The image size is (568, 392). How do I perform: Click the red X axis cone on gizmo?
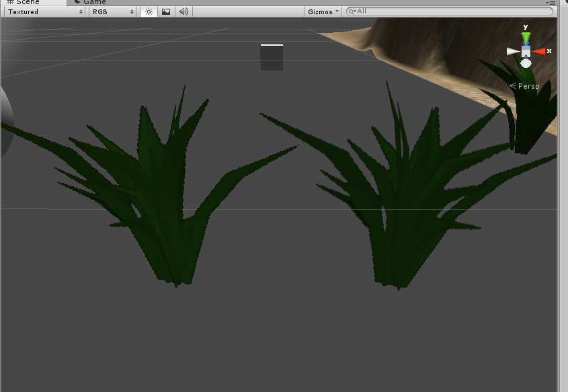click(540, 51)
